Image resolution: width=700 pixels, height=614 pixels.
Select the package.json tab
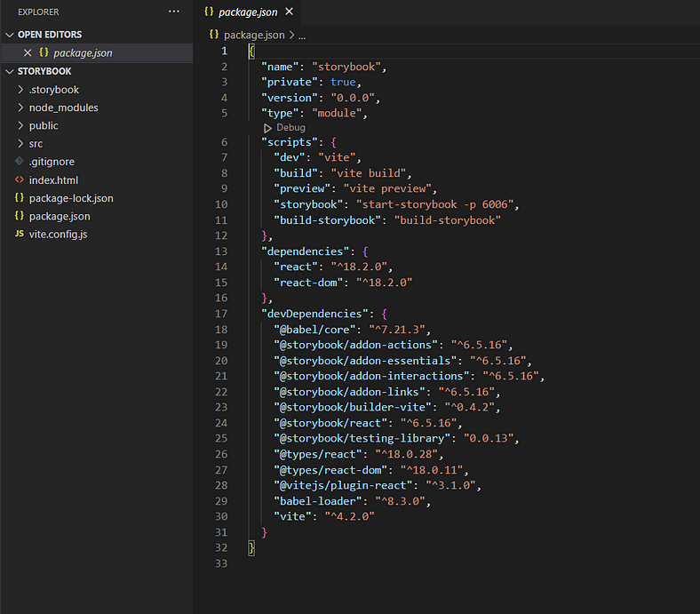[248, 12]
